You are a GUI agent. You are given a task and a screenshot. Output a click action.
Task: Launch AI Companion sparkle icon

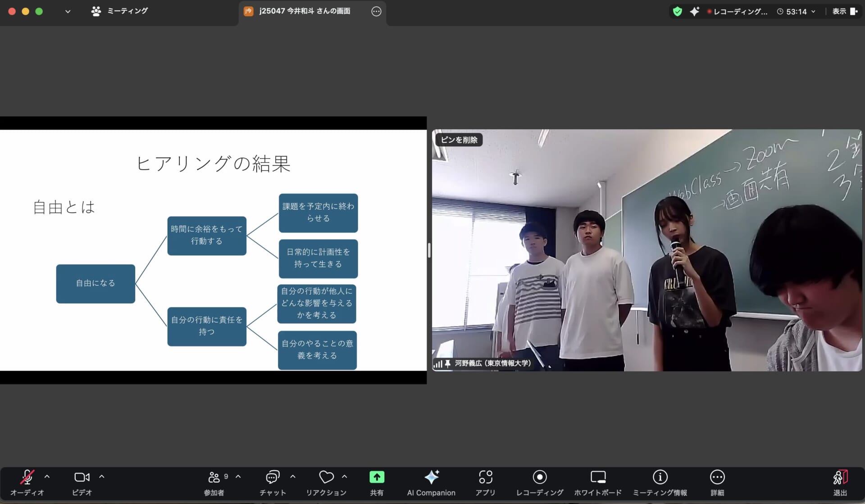click(x=431, y=477)
